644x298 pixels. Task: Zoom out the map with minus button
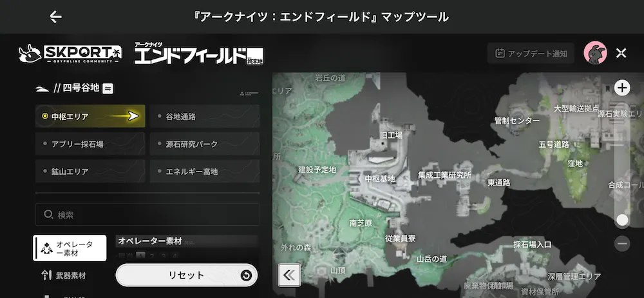[x=622, y=243]
